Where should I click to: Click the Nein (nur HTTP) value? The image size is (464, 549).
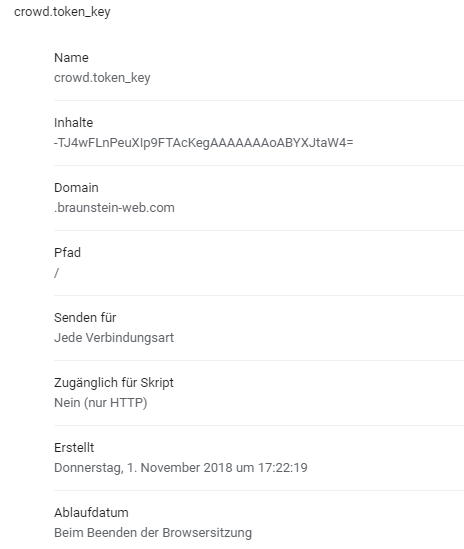(101, 403)
